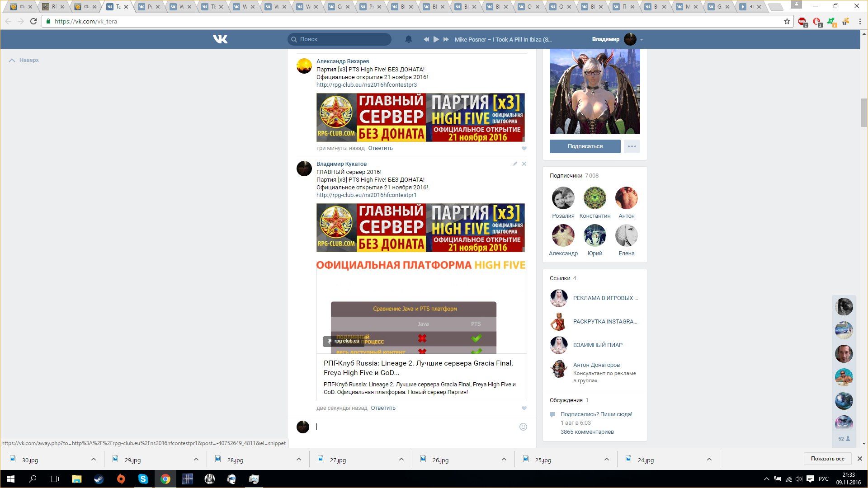Viewport: 868px width, 488px height.
Task: Open the РАСКРУТКА INSTAGRA... link
Action: [605, 322]
